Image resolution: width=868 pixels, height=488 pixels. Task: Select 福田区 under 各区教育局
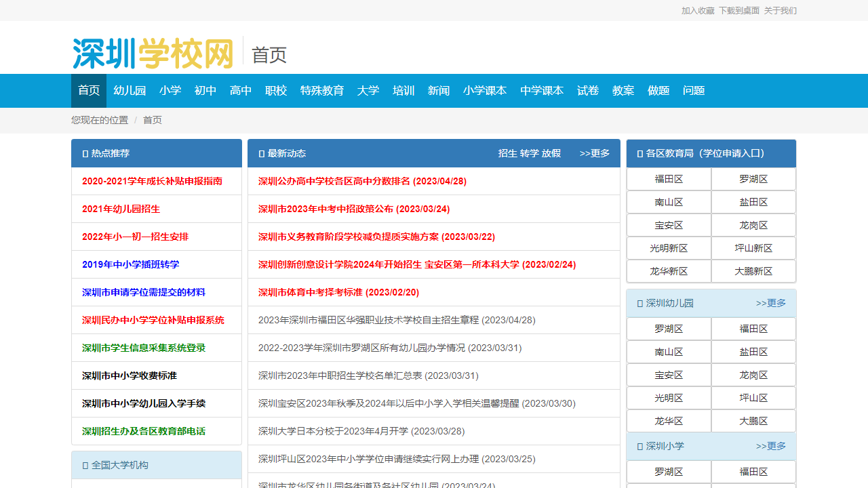(669, 179)
